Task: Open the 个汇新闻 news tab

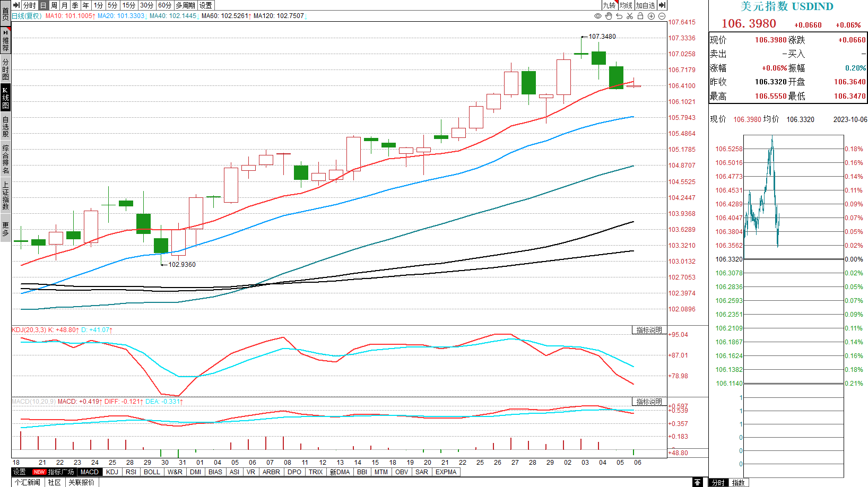Action: point(27,482)
